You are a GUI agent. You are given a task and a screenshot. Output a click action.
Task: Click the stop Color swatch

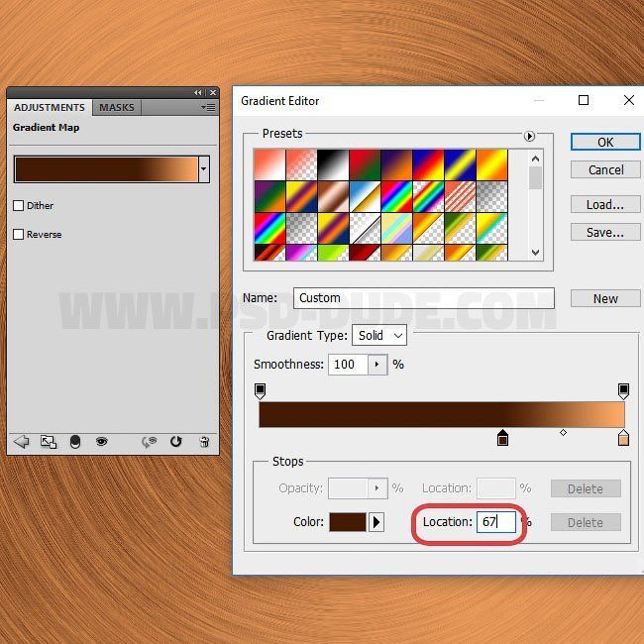[348, 522]
